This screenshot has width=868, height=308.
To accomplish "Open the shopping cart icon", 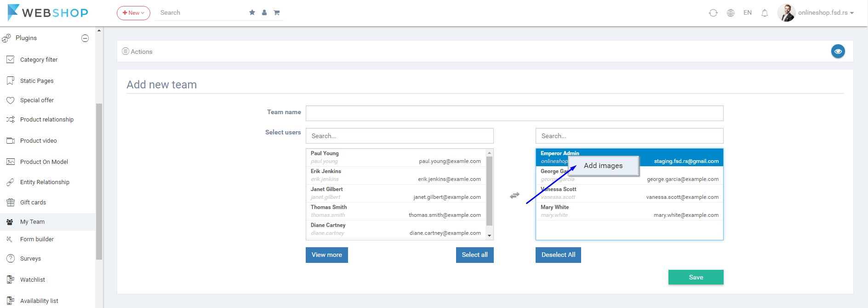I will 277,12.
